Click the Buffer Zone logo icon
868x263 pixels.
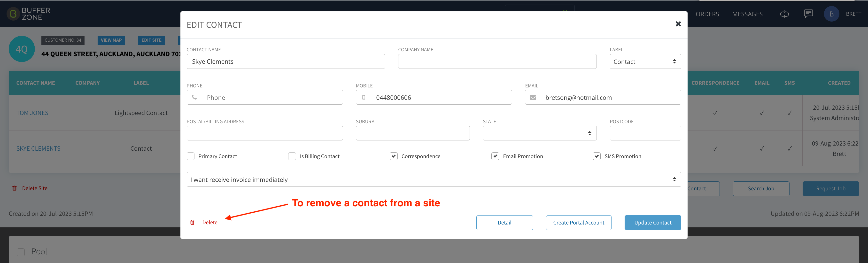[13, 14]
